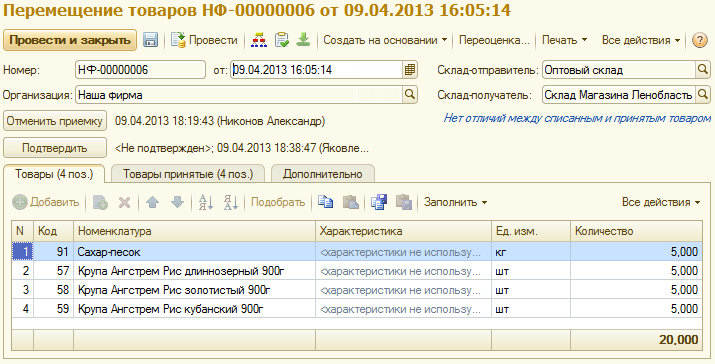Expand the Печать dropdown menu
Viewport: 715px width, 364px height.
pos(564,40)
